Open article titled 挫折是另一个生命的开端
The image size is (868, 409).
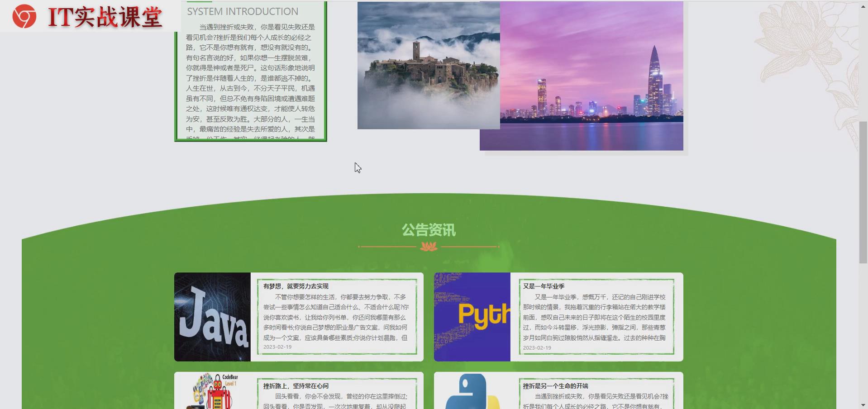[x=555, y=386]
